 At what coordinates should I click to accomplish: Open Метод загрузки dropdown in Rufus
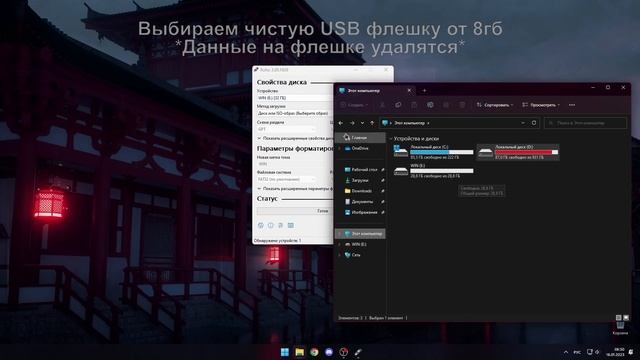pos(295,113)
